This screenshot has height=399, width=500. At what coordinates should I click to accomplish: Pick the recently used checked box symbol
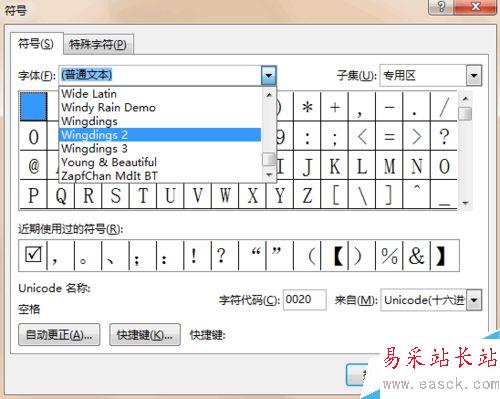click(33, 255)
